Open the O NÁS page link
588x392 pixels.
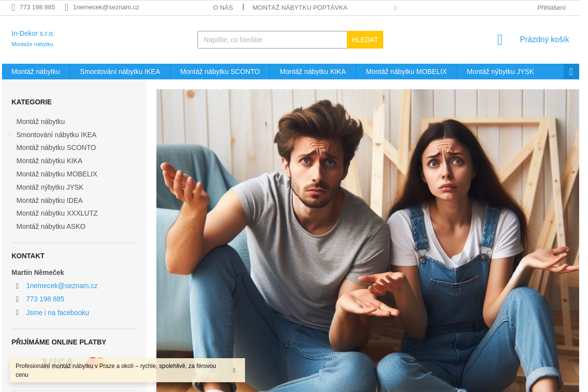223,7
